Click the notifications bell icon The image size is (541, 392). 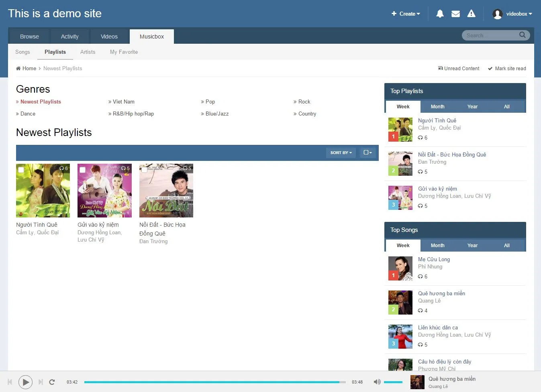pyautogui.click(x=440, y=14)
